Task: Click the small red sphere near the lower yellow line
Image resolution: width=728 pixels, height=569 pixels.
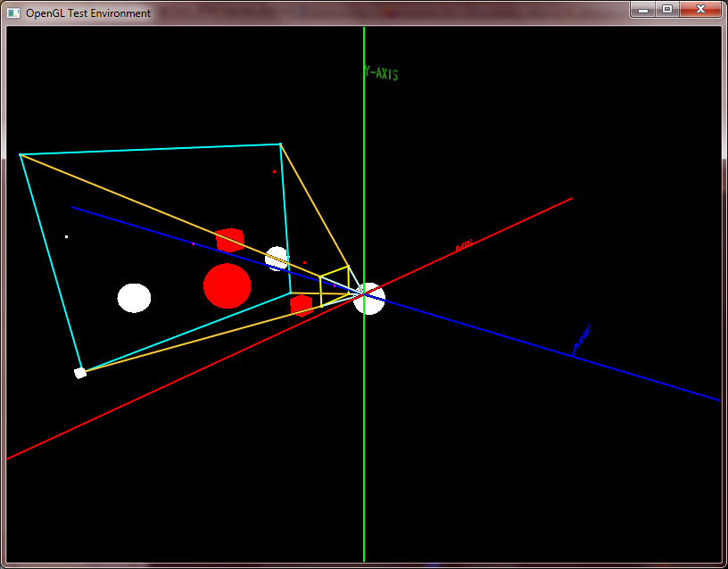Action: [x=299, y=306]
